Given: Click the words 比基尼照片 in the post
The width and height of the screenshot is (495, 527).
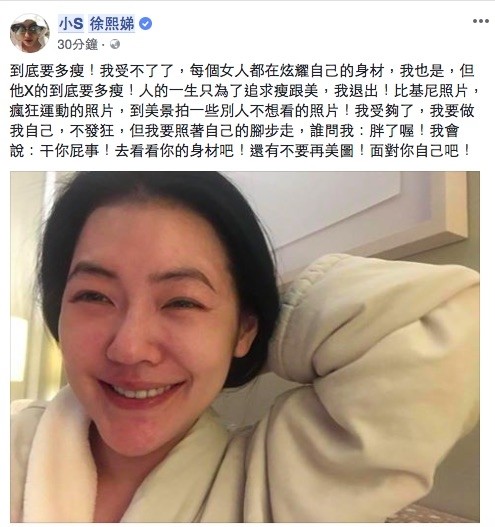Looking at the screenshot, I should tap(431, 91).
